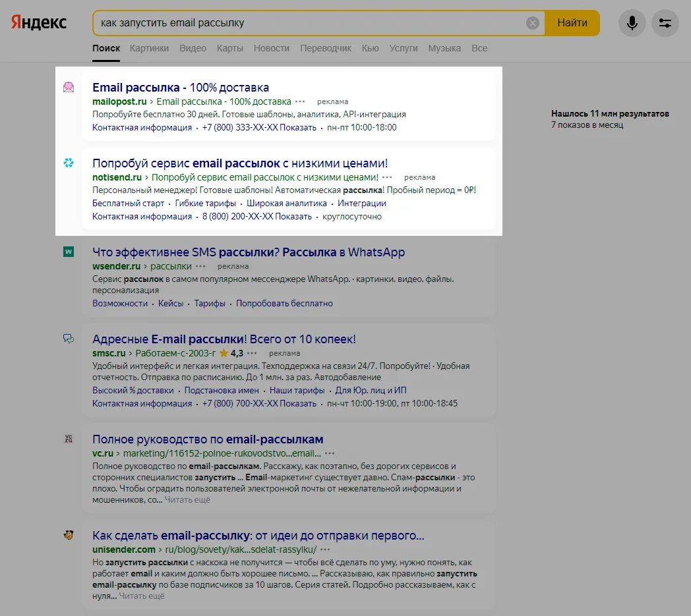Open 'Email рассылка - 100% доставка' title

(181, 88)
